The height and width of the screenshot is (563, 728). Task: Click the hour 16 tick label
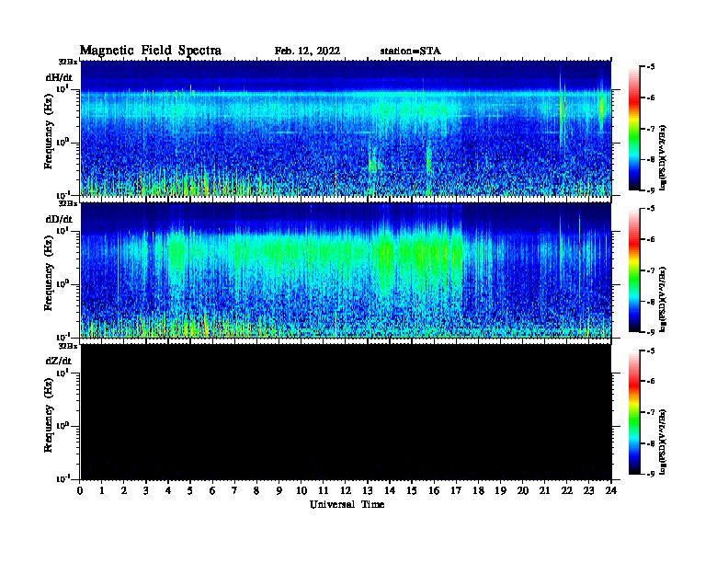(434, 491)
